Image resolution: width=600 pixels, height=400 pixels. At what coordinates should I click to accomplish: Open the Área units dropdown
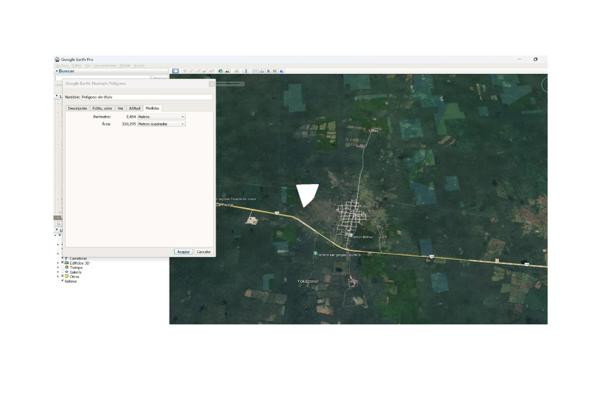(160, 124)
